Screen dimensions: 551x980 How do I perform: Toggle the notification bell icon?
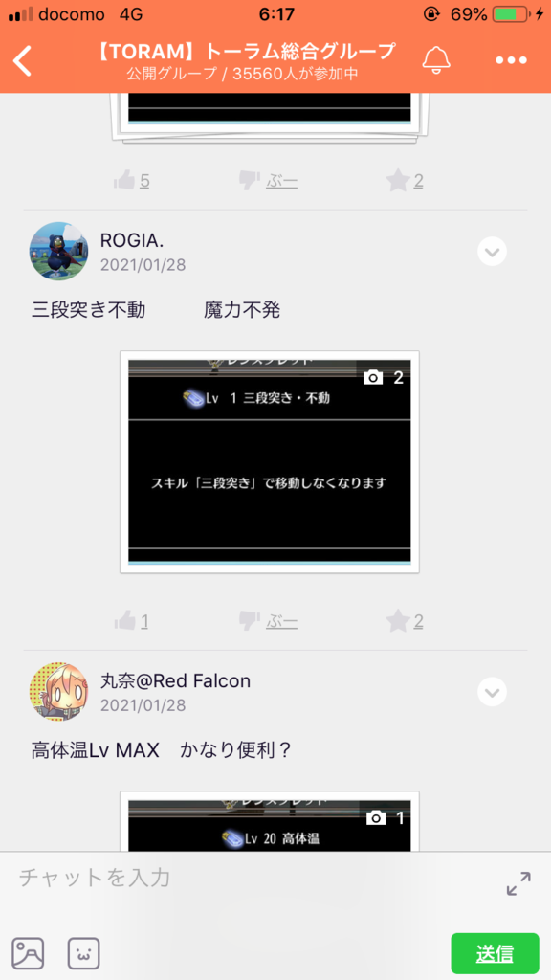tap(436, 60)
